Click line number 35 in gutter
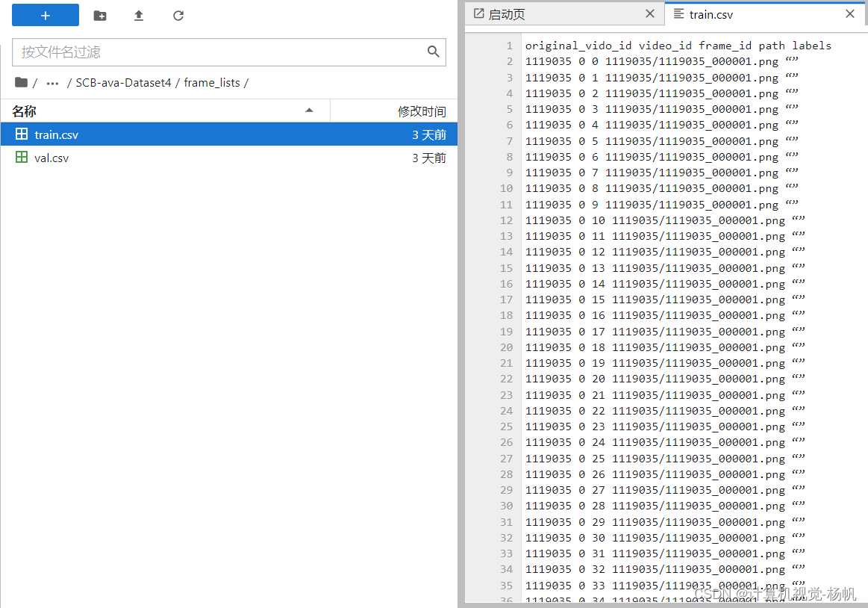Screen dimensions: 868x608 (x=507, y=586)
